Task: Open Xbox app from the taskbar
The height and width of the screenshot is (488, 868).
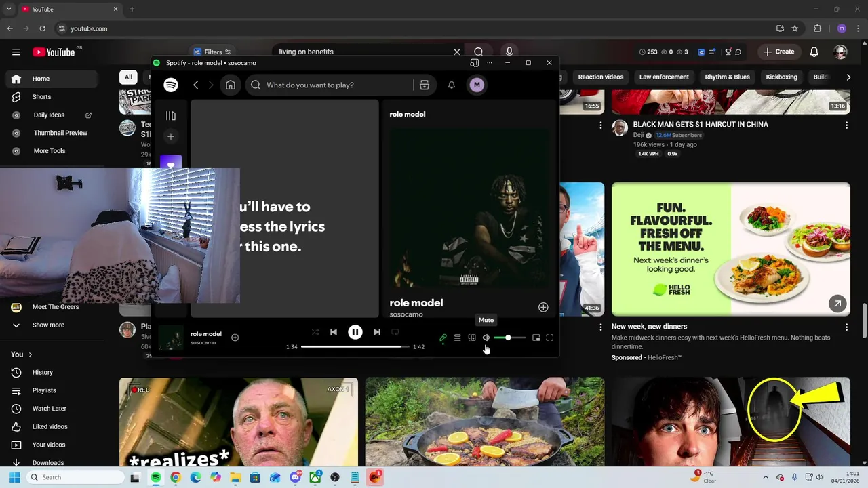Action: [315, 477]
